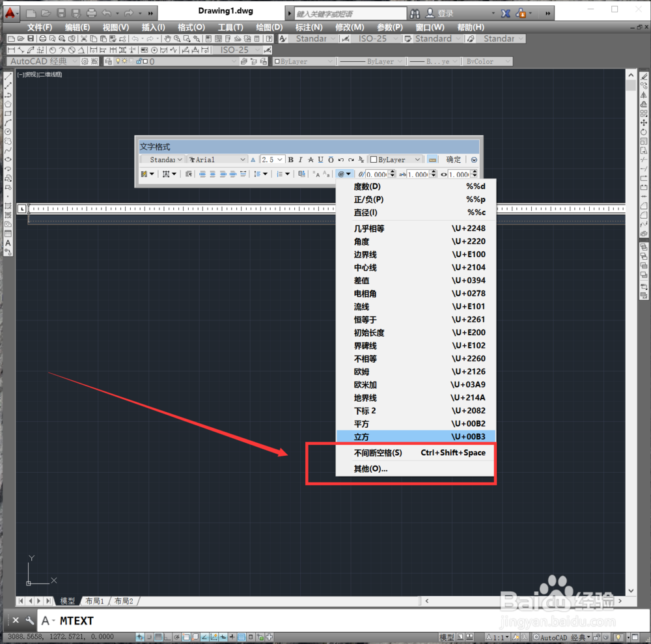Toggle italic in text format toolbar
Screen dimensions: 651x644
coord(301,160)
